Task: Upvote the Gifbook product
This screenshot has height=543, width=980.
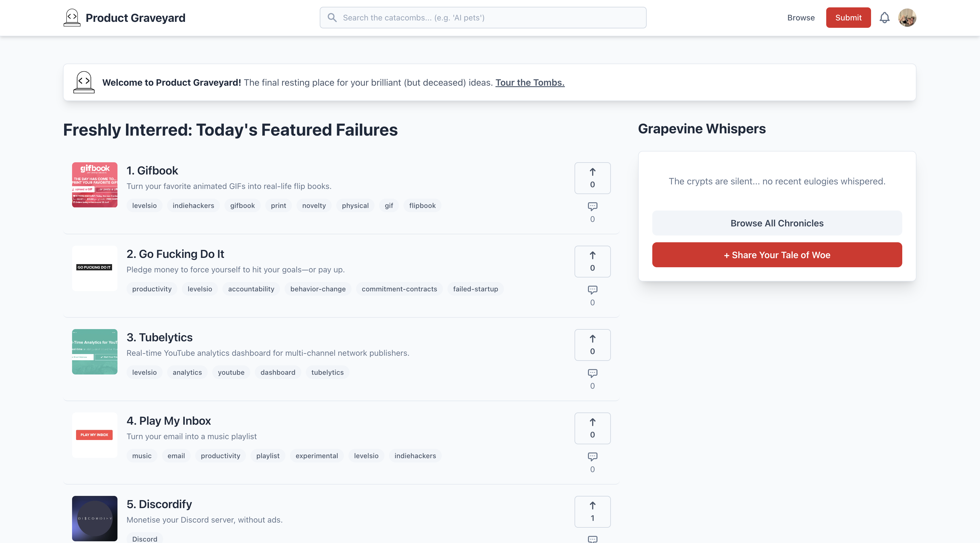Action: [592, 178]
